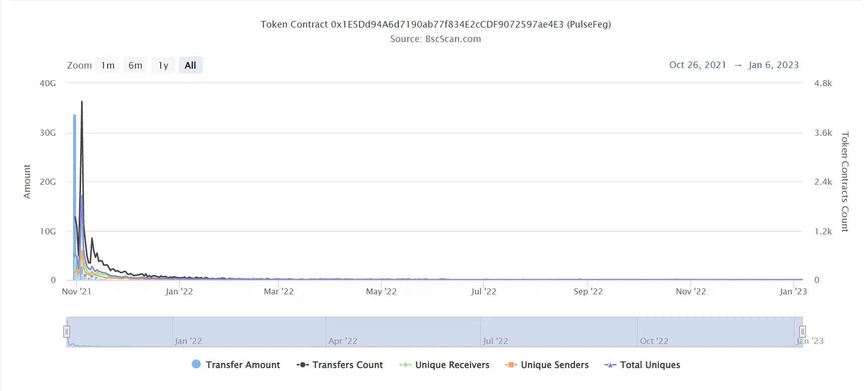Click the navigator at Jul '22
Viewport: 868px width, 391px height.
tap(495, 340)
